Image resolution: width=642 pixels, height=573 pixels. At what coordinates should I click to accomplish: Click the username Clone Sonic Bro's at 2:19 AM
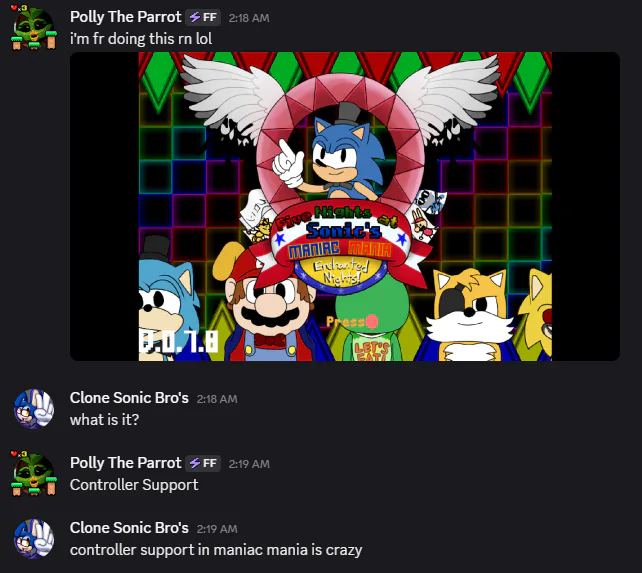(x=129, y=528)
